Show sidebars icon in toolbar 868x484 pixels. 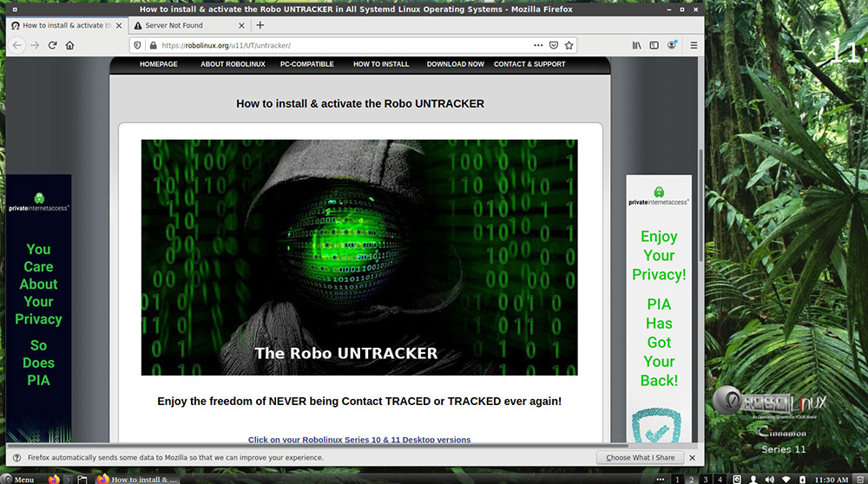[654, 45]
